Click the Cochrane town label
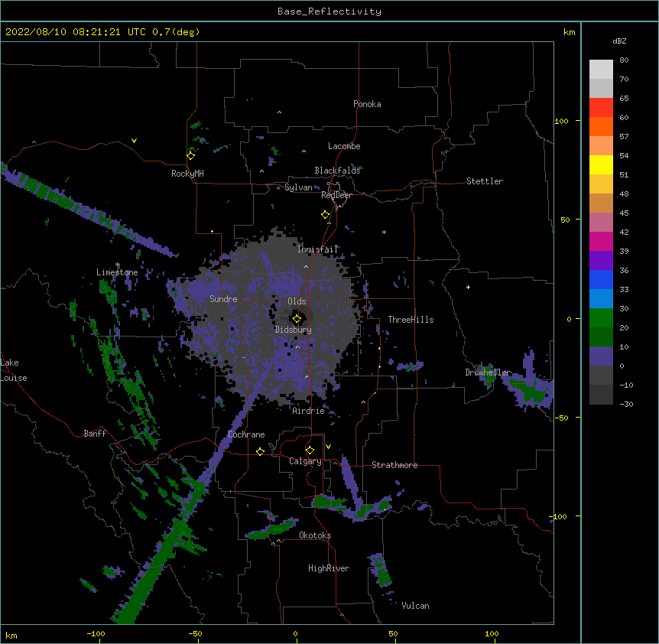Image resolution: width=659 pixels, height=644 pixels. coord(246,434)
